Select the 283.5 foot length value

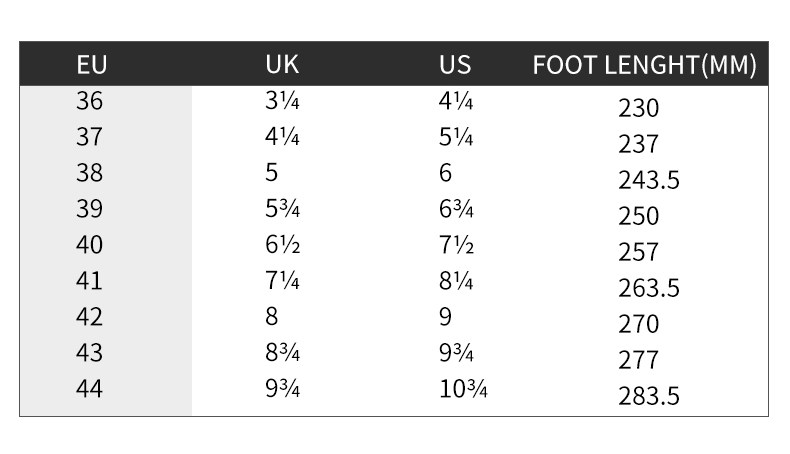click(x=648, y=396)
